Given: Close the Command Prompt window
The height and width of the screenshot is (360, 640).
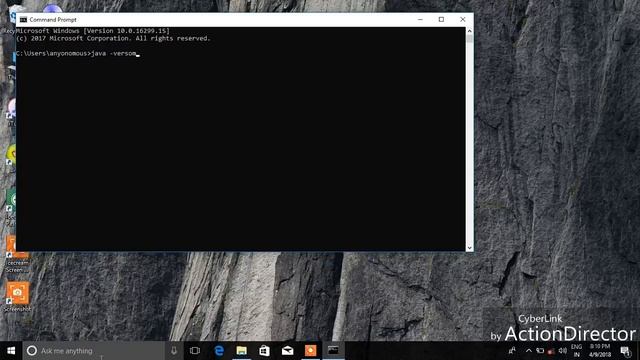Looking at the screenshot, I should point(462,20).
